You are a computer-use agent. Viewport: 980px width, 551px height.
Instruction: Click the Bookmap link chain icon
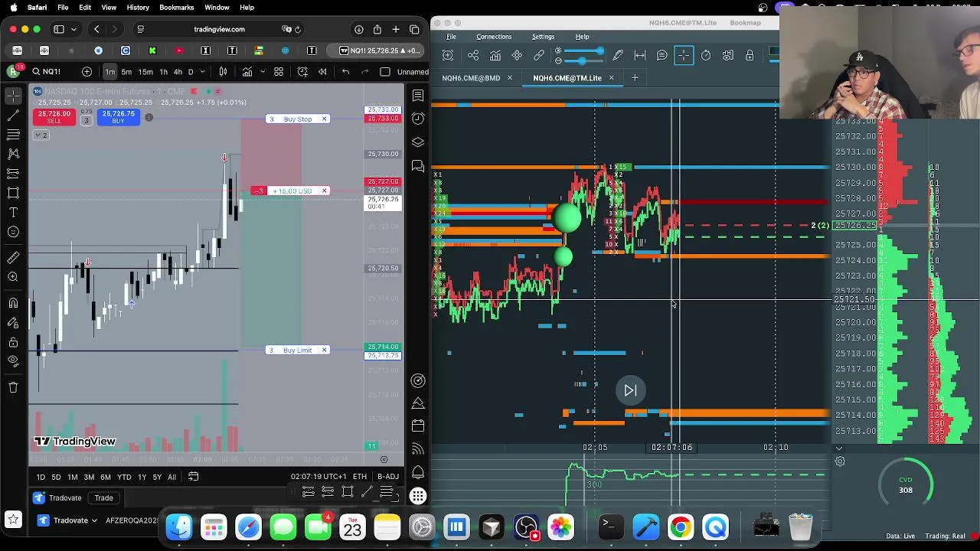click(x=539, y=55)
